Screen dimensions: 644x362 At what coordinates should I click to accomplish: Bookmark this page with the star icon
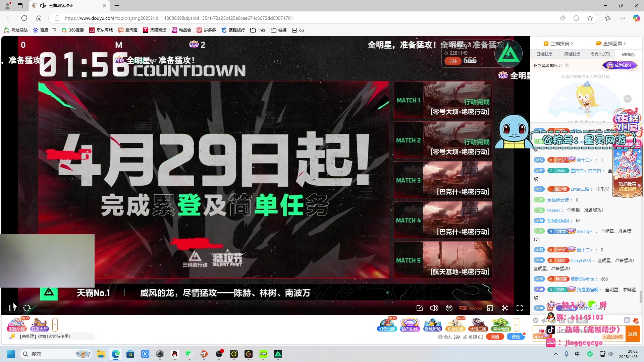pyautogui.click(x=590, y=18)
